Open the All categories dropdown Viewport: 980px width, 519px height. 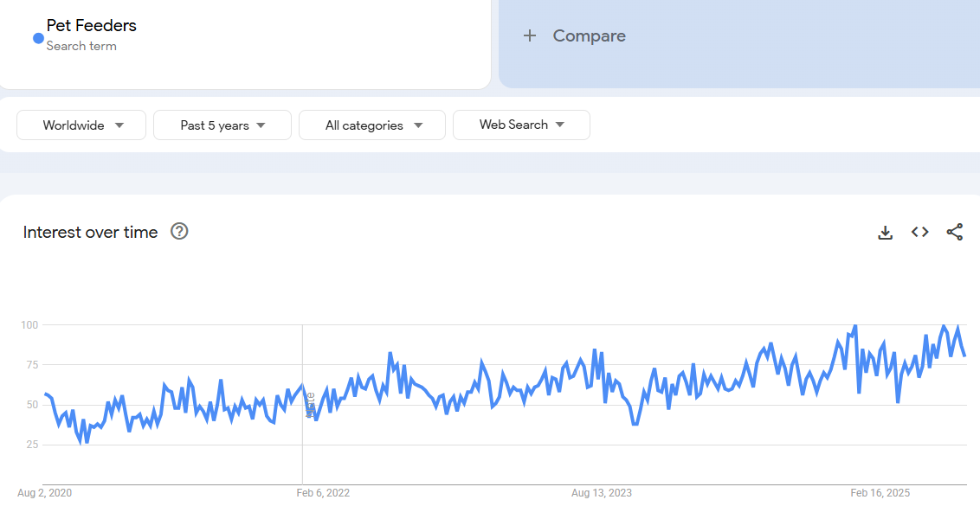coord(371,125)
